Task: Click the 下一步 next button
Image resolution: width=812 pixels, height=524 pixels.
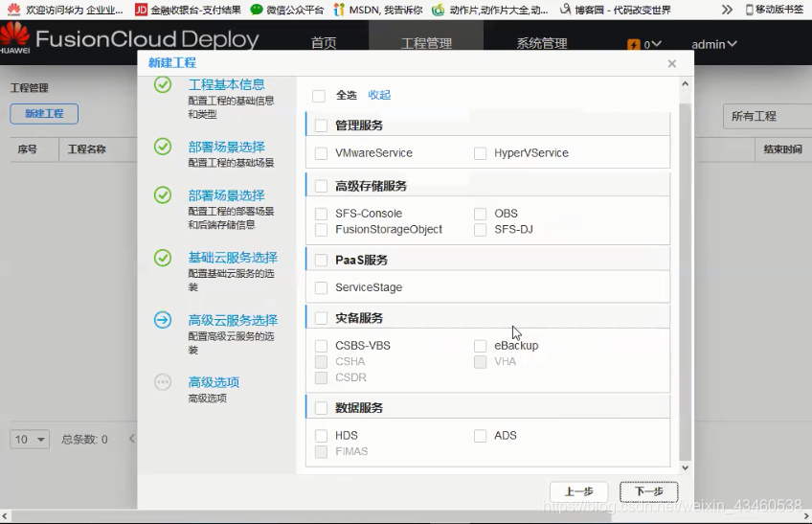Action: tap(649, 491)
